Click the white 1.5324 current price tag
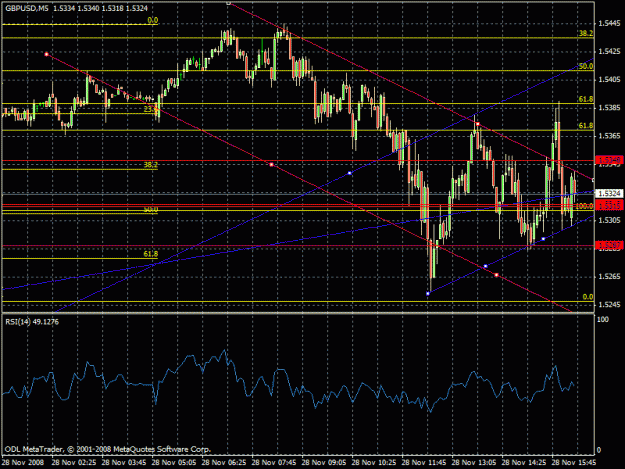This screenshot has height=469, width=625. (x=609, y=193)
